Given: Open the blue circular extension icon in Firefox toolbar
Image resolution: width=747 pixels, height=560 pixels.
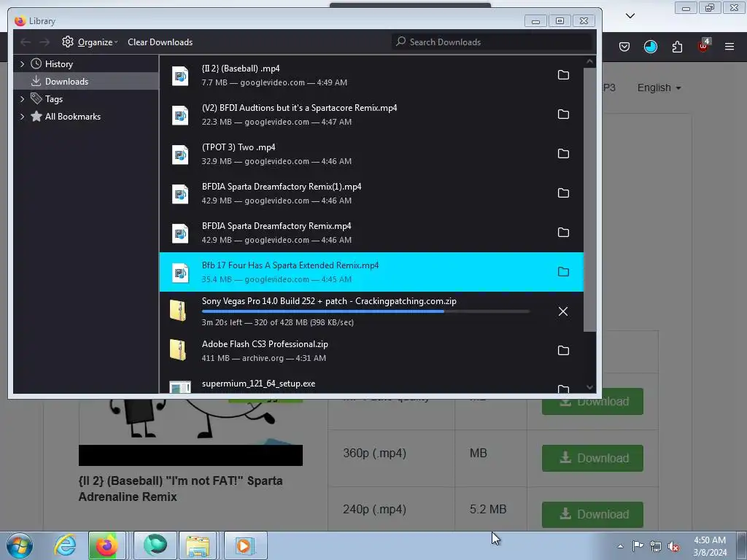Looking at the screenshot, I should (650, 47).
